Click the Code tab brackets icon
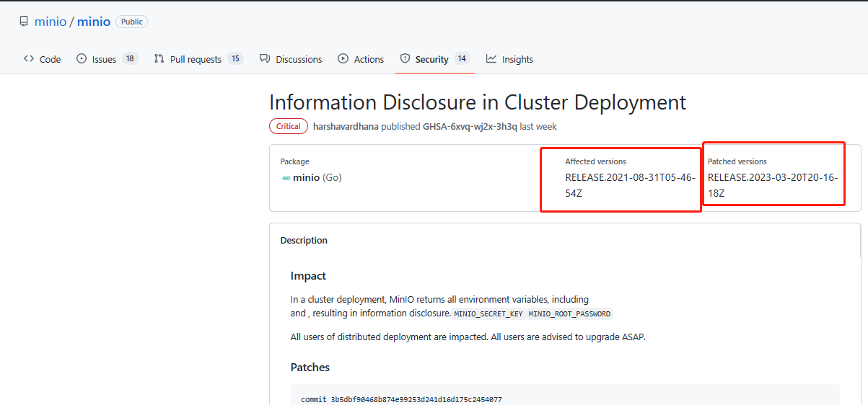 click(x=29, y=59)
